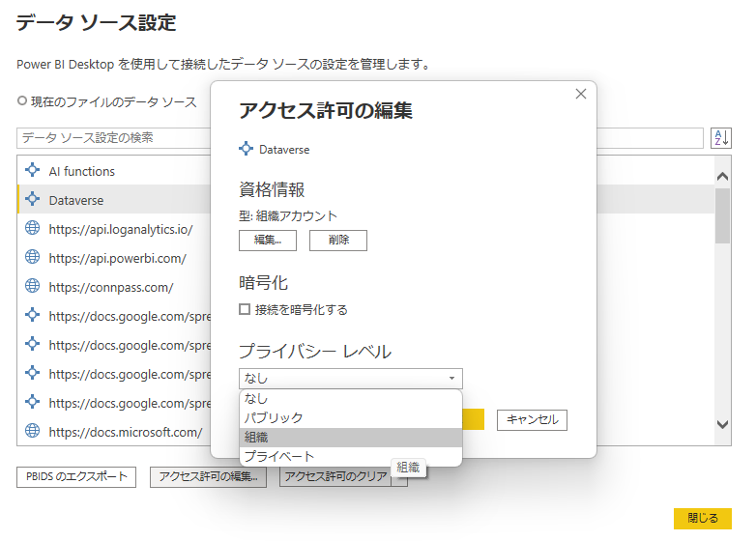
Task: Click the Dataverse icon in the source list
Action: tap(32, 200)
